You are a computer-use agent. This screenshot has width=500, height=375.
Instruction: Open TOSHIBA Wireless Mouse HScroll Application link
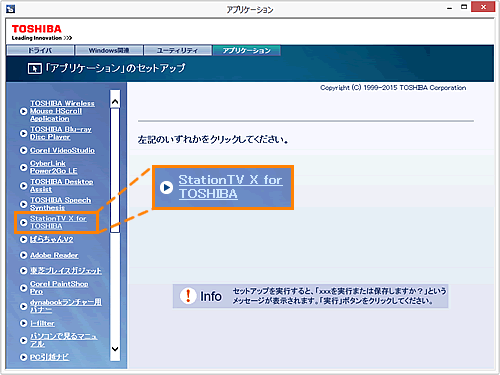click(62, 111)
